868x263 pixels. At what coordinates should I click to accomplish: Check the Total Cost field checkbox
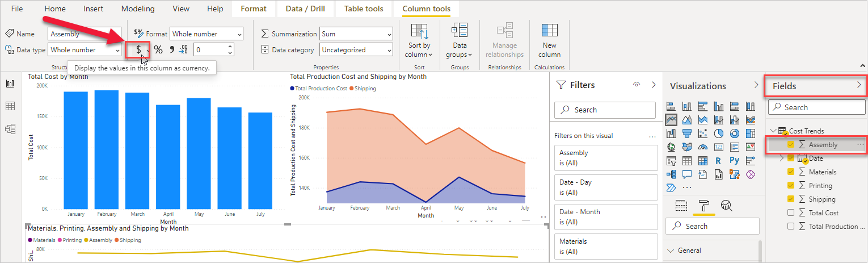point(791,212)
